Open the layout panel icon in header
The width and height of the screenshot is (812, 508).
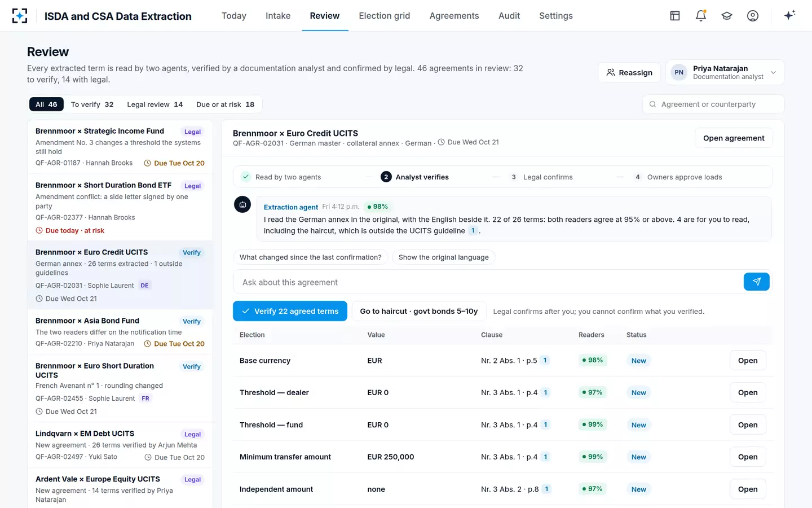point(675,16)
